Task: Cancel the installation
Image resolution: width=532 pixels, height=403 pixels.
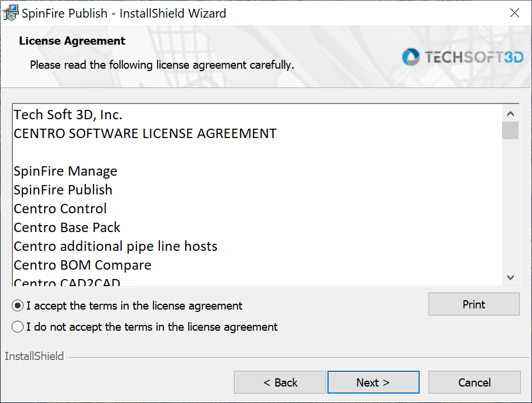Action: pos(474,382)
